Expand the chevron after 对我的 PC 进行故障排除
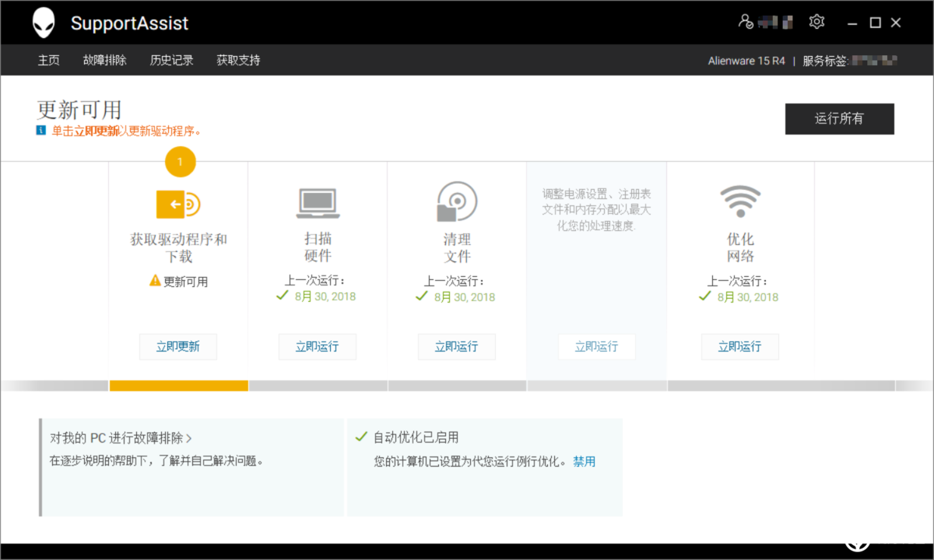The width and height of the screenshot is (934, 560). (189, 438)
